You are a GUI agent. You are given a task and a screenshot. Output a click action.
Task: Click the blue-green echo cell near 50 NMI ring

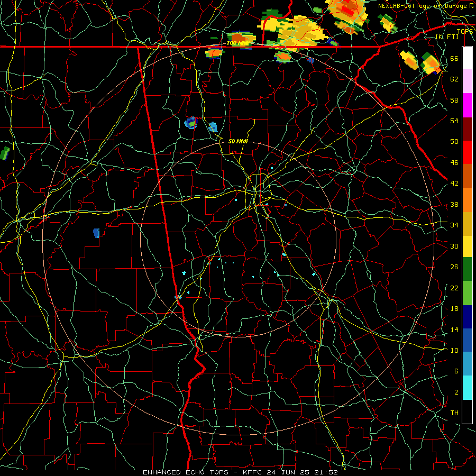(191, 123)
